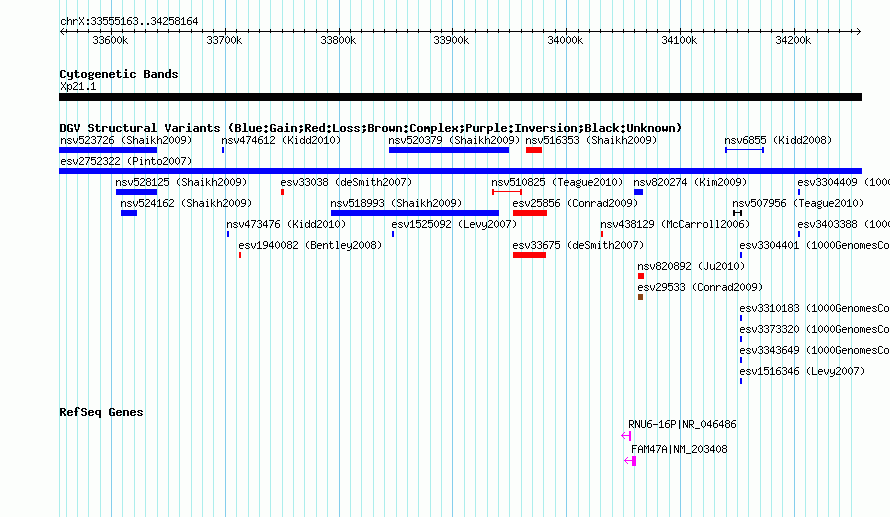Click nsv820892 (Ju2010) label
Image resolution: width=890 pixels, height=517 pixels.
point(691,266)
